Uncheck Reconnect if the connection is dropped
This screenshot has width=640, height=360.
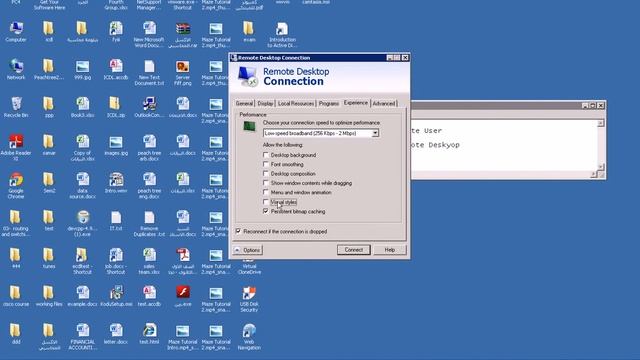pos(238,231)
